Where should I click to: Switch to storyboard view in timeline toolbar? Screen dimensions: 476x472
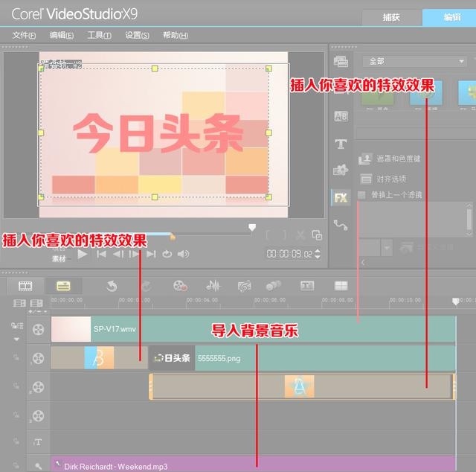click(25, 286)
